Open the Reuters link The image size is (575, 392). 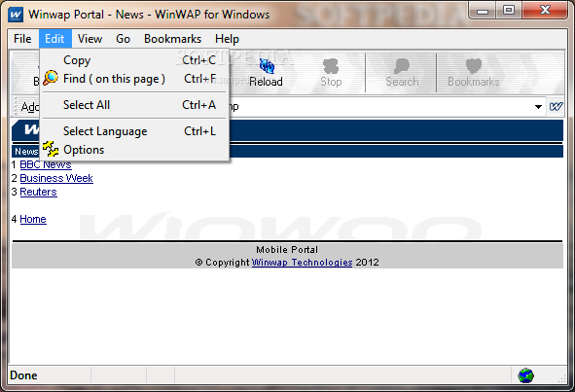click(38, 192)
